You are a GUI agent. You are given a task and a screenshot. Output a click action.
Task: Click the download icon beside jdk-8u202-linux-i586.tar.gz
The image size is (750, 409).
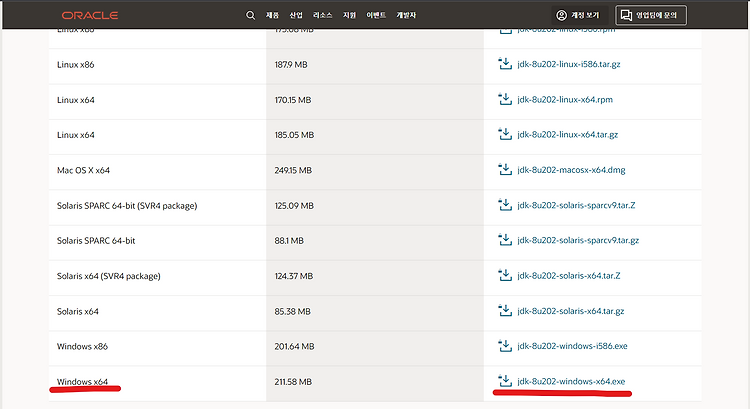pos(505,64)
